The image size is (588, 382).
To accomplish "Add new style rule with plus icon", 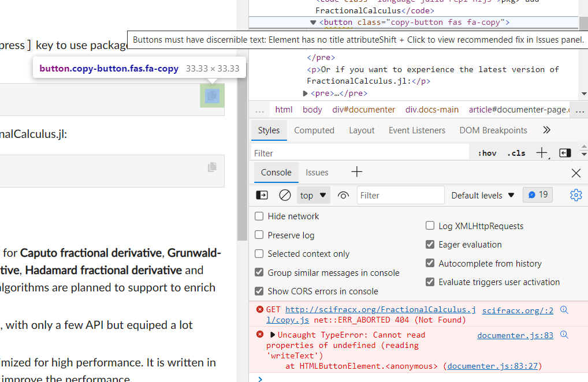I will (x=541, y=152).
